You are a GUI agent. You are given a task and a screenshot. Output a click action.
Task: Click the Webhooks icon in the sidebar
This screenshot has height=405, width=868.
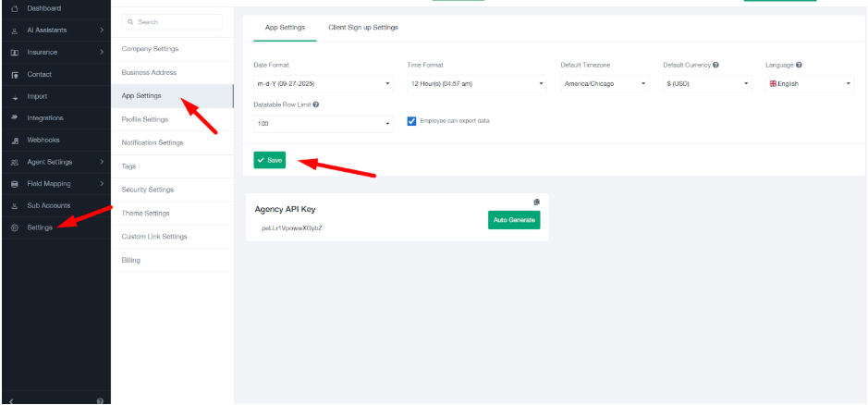click(x=15, y=141)
